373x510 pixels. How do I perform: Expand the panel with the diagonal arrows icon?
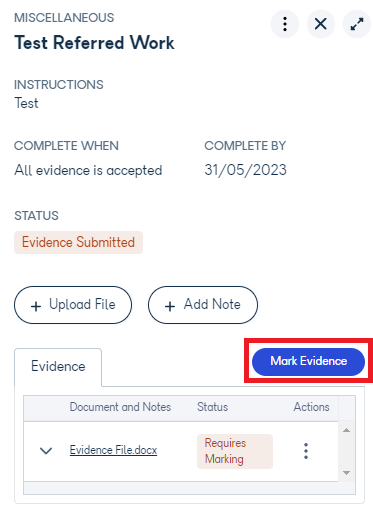tap(357, 24)
